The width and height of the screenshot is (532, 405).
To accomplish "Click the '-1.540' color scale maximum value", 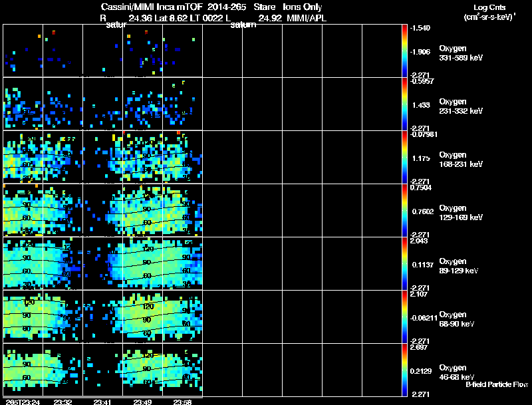I will click(420, 28).
